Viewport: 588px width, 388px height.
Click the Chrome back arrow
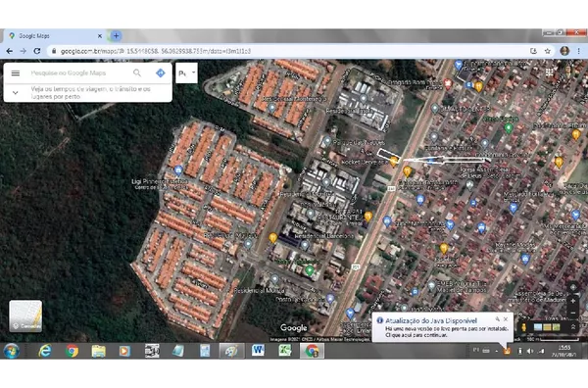coord(10,51)
